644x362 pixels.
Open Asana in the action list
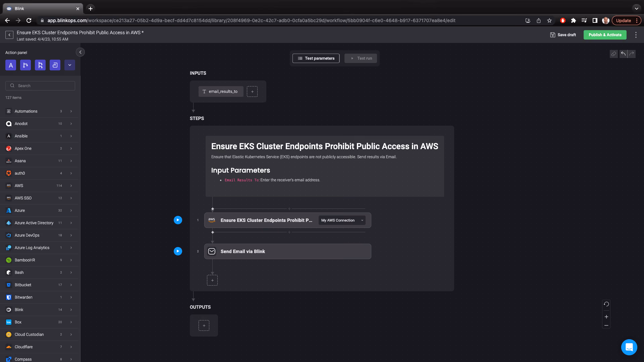tap(39, 161)
